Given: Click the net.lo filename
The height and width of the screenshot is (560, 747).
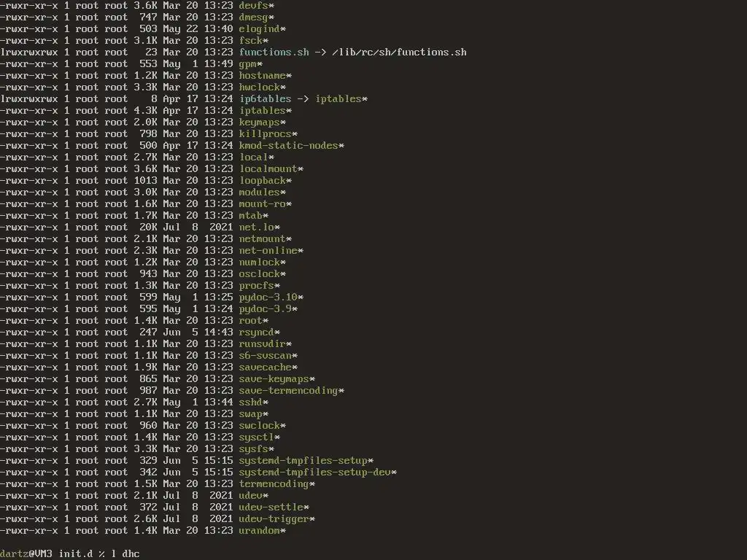Looking at the screenshot, I should [x=256, y=227].
